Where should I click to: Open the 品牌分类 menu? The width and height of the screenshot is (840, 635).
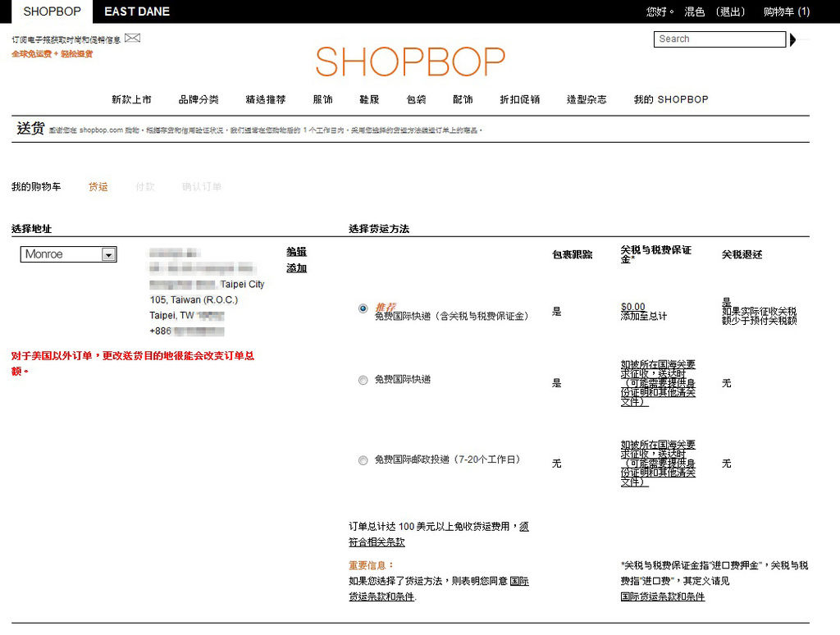click(199, 99)
